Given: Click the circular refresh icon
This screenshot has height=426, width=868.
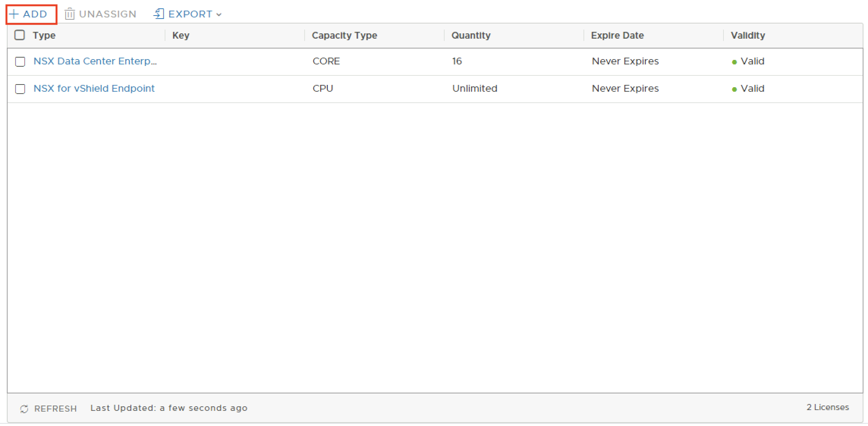Looking at the screenshot, I should tap(24, 409).
